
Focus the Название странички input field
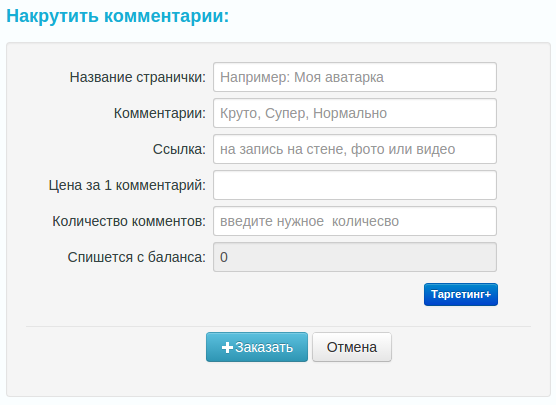point(355,77)
